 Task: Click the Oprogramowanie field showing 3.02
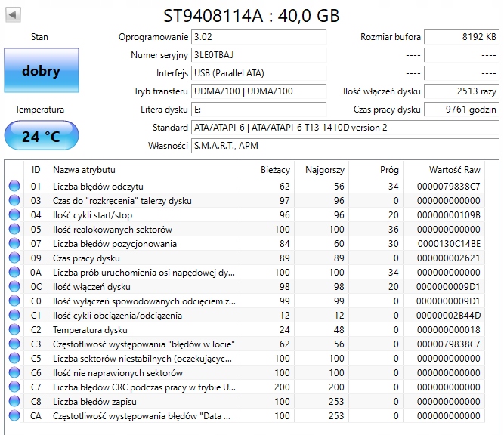pyautogui.click(x=259, y=37)
